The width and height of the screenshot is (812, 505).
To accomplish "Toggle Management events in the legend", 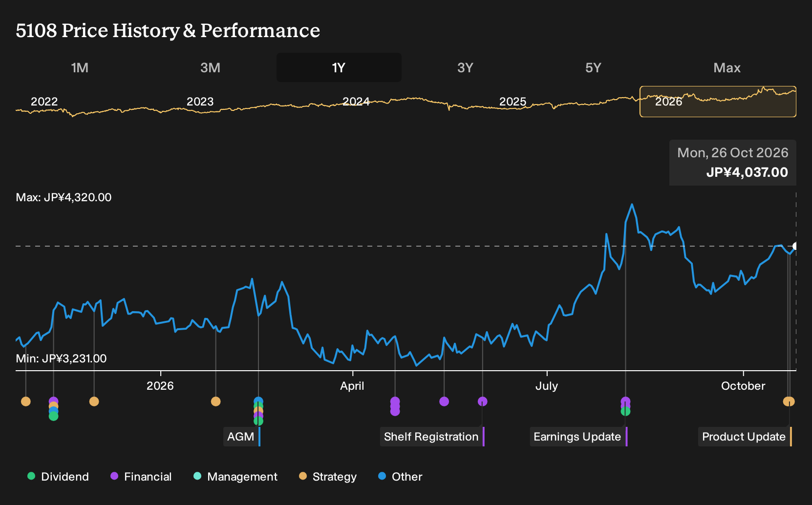I will pyautogui.click(x=235, y=477).
